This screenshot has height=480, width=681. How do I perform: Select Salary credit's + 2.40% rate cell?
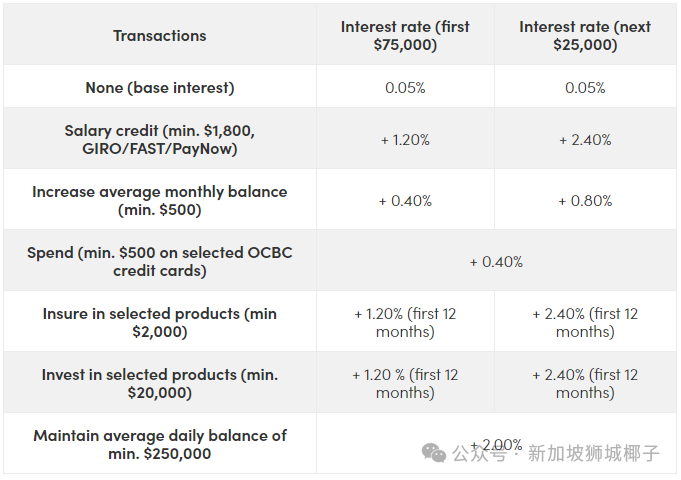coord(585,140)
